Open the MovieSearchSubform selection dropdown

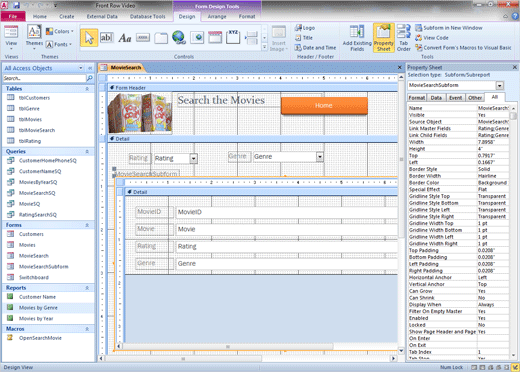pos(499,86)
